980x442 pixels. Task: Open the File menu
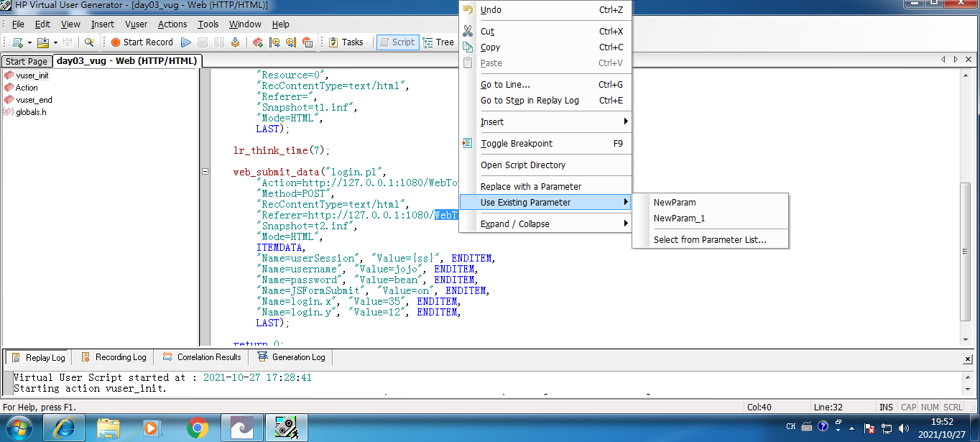(18, 24)
